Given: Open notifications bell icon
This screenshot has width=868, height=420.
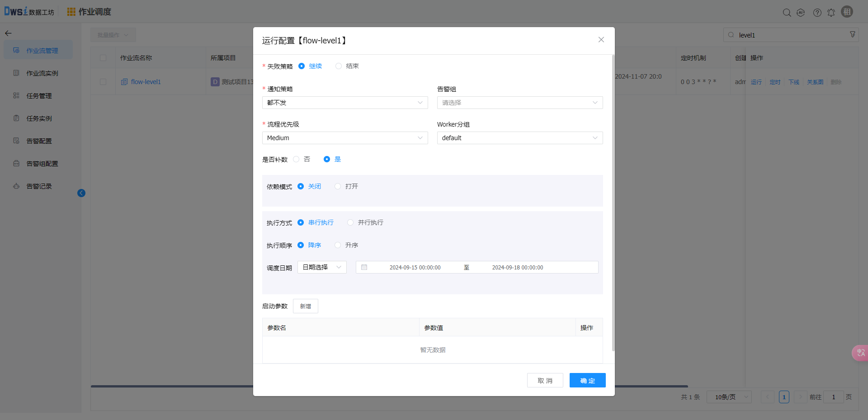Looking at the screenshot, I should click(x=831, y=13).
